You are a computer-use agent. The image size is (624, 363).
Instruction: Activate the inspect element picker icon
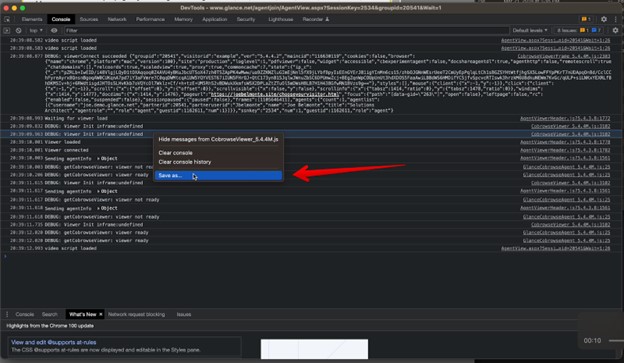point(7,19)
